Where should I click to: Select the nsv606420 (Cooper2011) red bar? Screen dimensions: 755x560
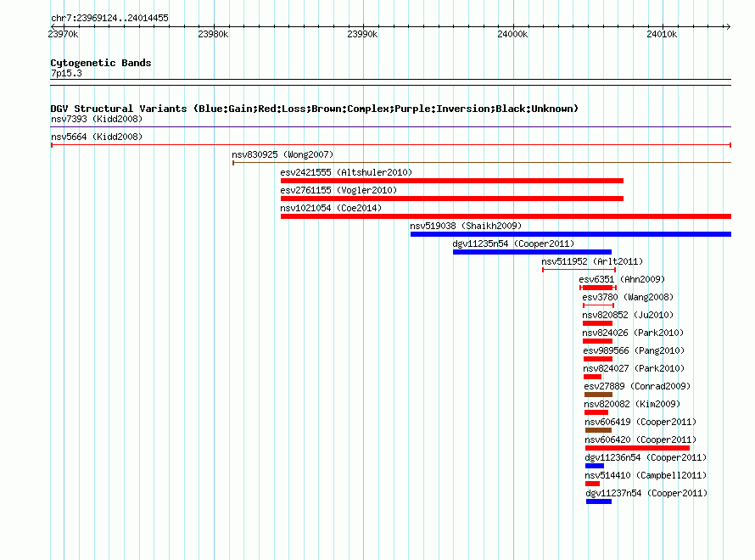(x=638, y=448)
